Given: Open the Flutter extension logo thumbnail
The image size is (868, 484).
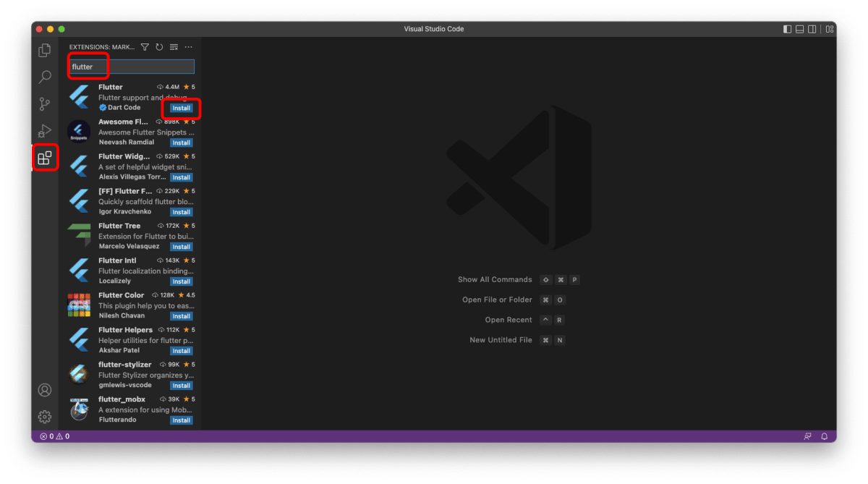Looking at the screenshot, I should pos(79,97).
